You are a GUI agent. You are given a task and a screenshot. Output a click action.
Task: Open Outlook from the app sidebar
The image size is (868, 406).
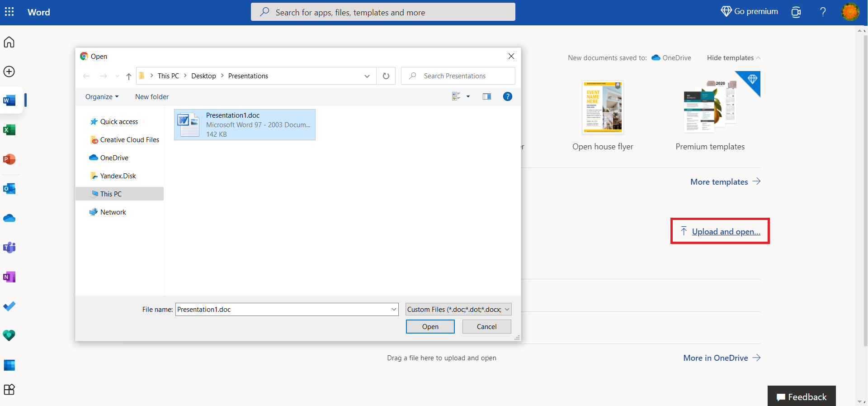pos(9,189)
